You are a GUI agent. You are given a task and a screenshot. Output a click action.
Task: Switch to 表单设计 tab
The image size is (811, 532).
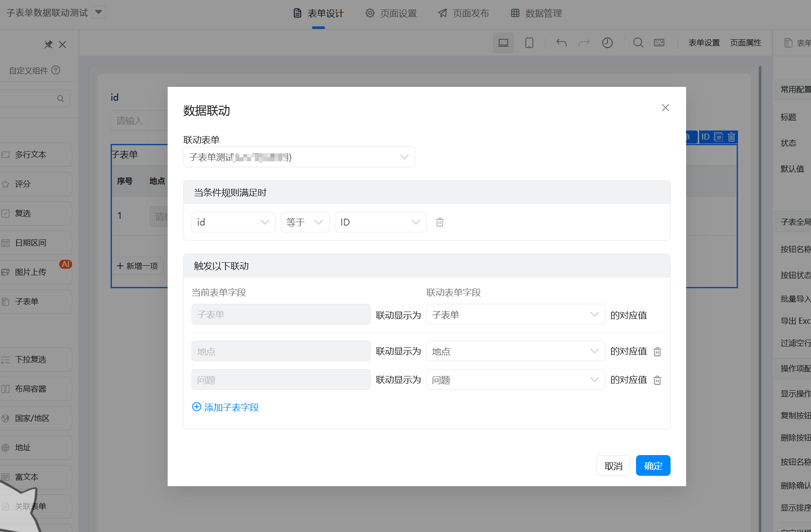[x=318, y=13]
